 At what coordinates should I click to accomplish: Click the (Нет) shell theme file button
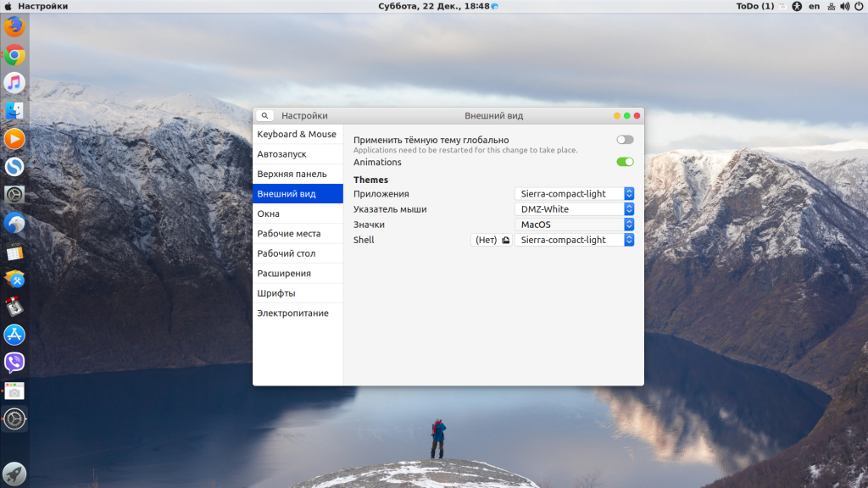(x=492, y=240)
